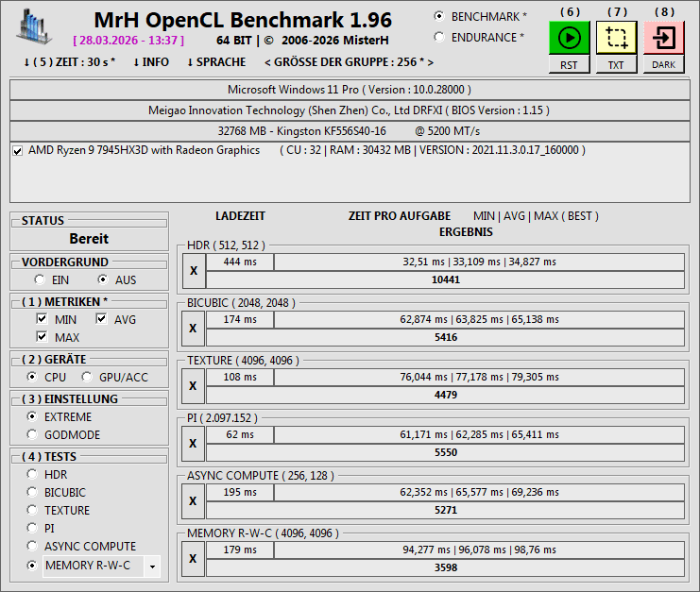This screenshot has height=592, width=700.
Task: Click the ASYNC COMPUTE score 5271
Action: click(445, 510)
